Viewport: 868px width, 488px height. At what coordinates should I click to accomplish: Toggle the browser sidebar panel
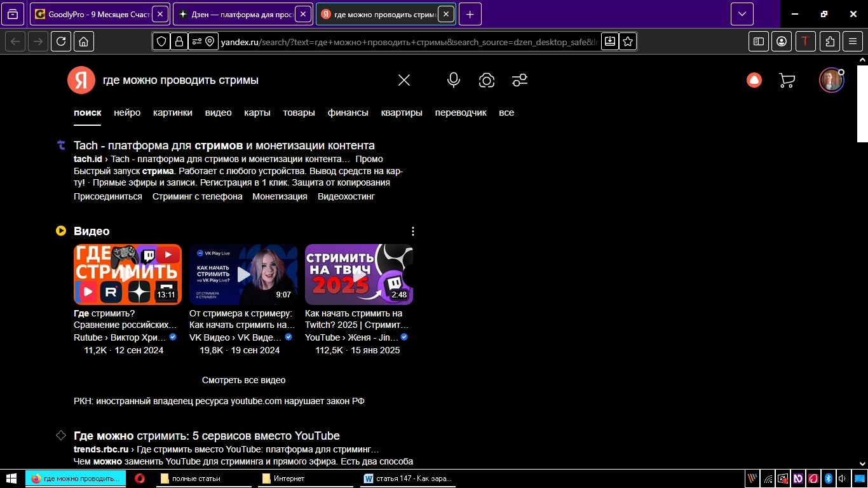(759, 41)
